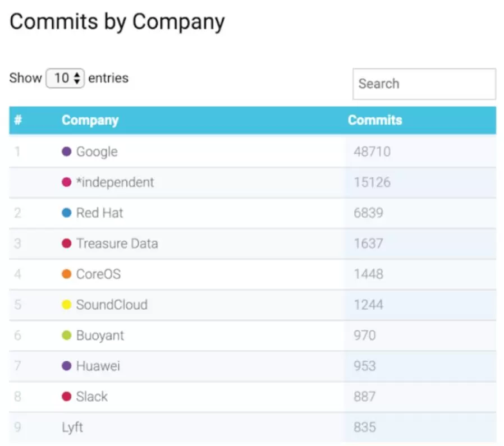504x446 pixels.
Task: Click the purple dot next to Google
Action: pyautogui.click(x=67, y=151)
